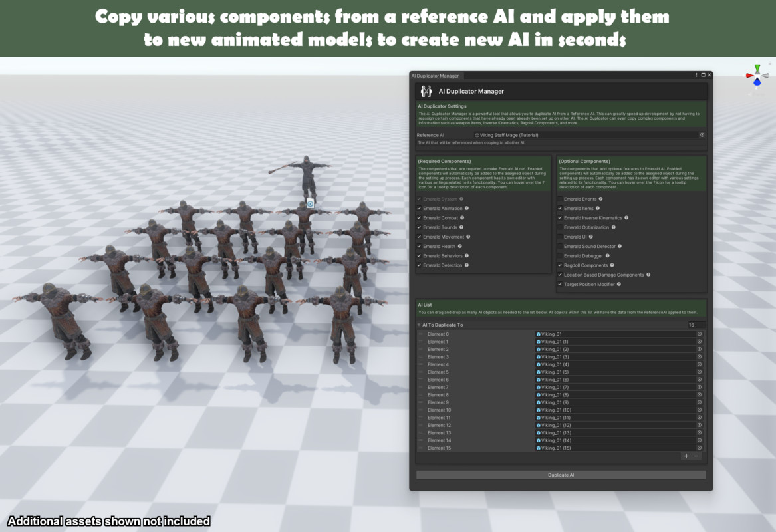Collapse the AI To Duplicate To list
Image resolution: width=776 pixels, height=532 pixels.
click(x=419, y=325)
